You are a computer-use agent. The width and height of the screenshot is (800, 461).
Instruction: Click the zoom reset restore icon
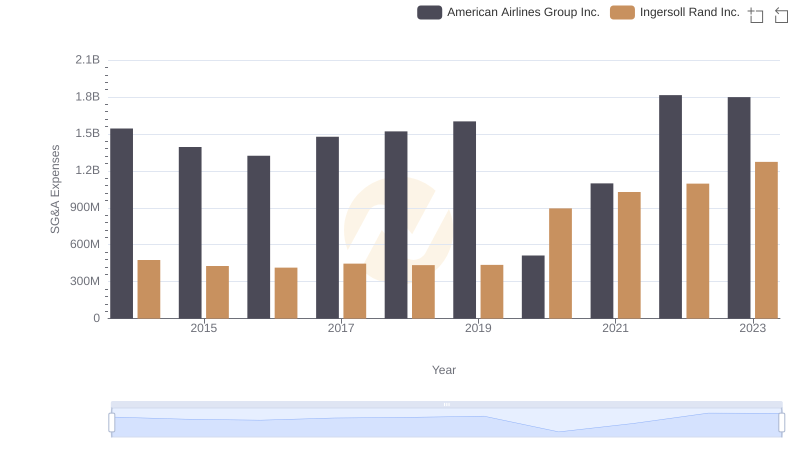click(x=781, y=15)
